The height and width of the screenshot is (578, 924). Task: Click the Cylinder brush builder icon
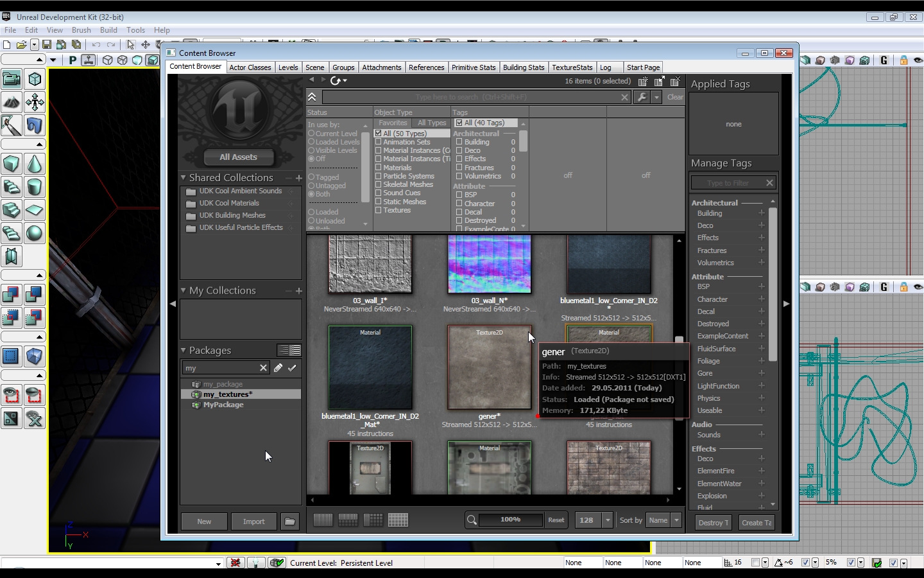coord(35,187)
